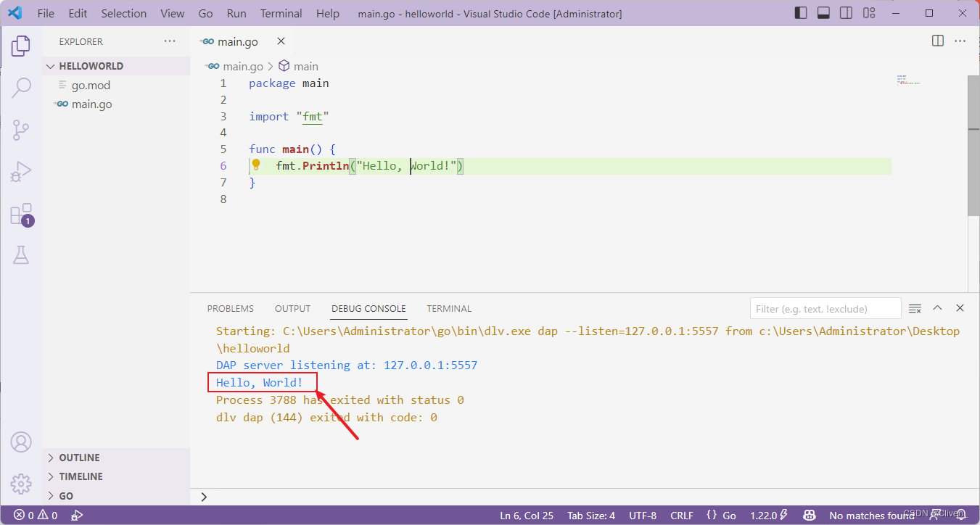The height and width of the screenshot is (525, 980).
Task: Open the Edit menu
Action: (78, 13)
